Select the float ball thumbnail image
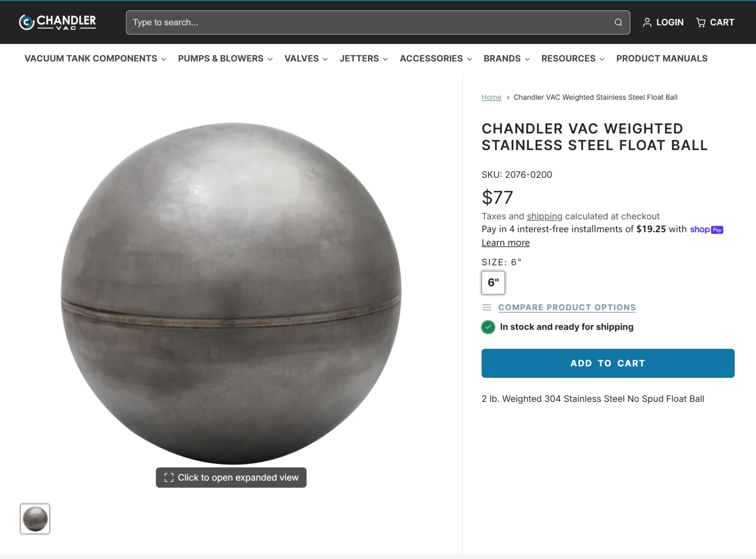Viewport: 756px width, 559px height. point(35,519)
